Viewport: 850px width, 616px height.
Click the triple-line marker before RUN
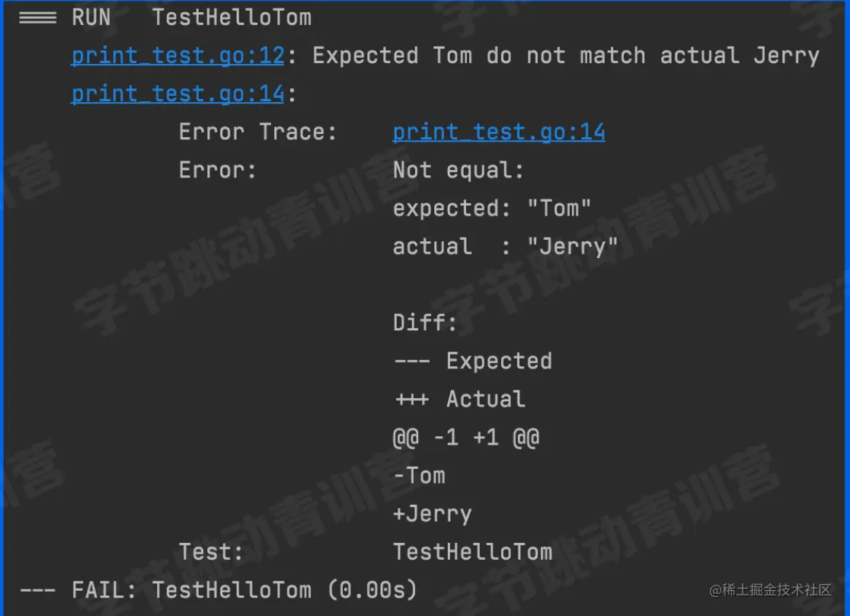[x=37, y=18]
